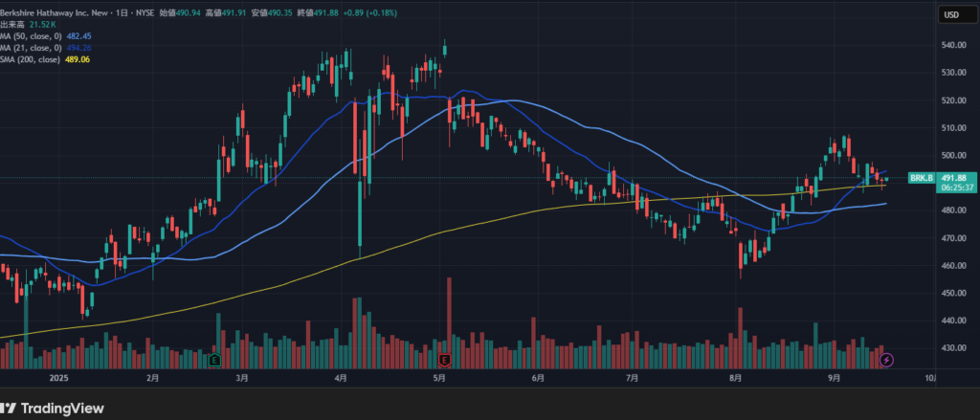Click the 430.00 price axis label
The width and height of the screenshot is (980, 420).
click(955, 348)
